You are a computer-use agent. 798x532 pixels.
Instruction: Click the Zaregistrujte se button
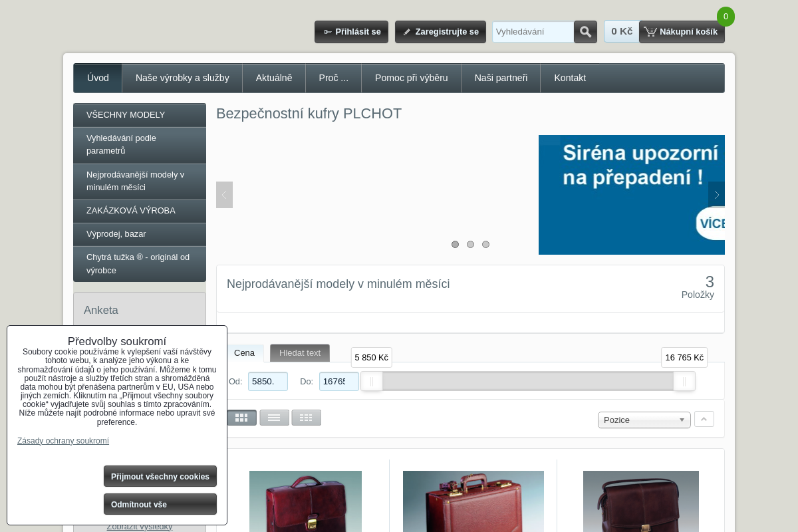(x=440, y=32)
